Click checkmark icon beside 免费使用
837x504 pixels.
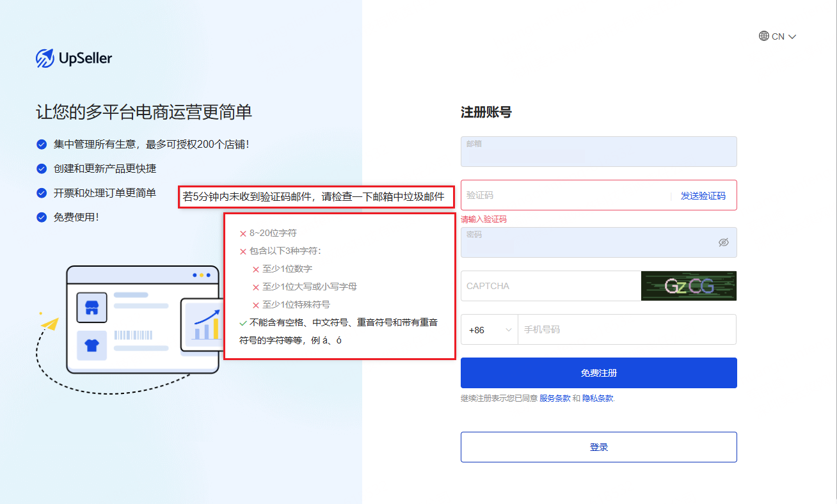click(42, 217)
